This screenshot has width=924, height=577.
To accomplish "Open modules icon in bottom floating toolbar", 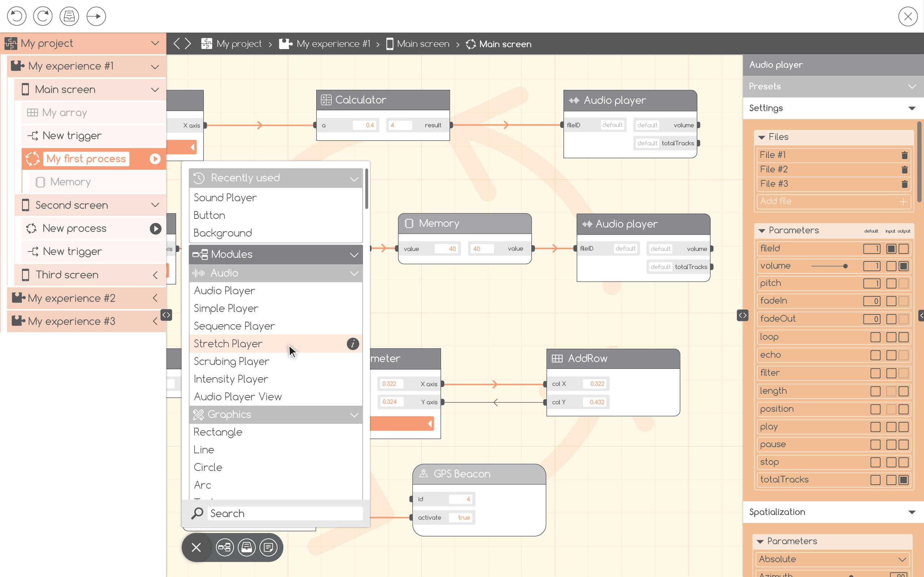I will coord(225,548).
